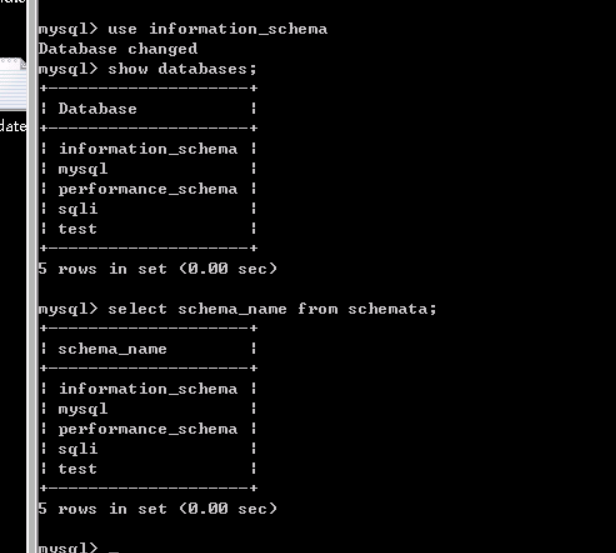Click the "use information_schema" command line
This screenshot has height=553, width=616.
[183, 29]
